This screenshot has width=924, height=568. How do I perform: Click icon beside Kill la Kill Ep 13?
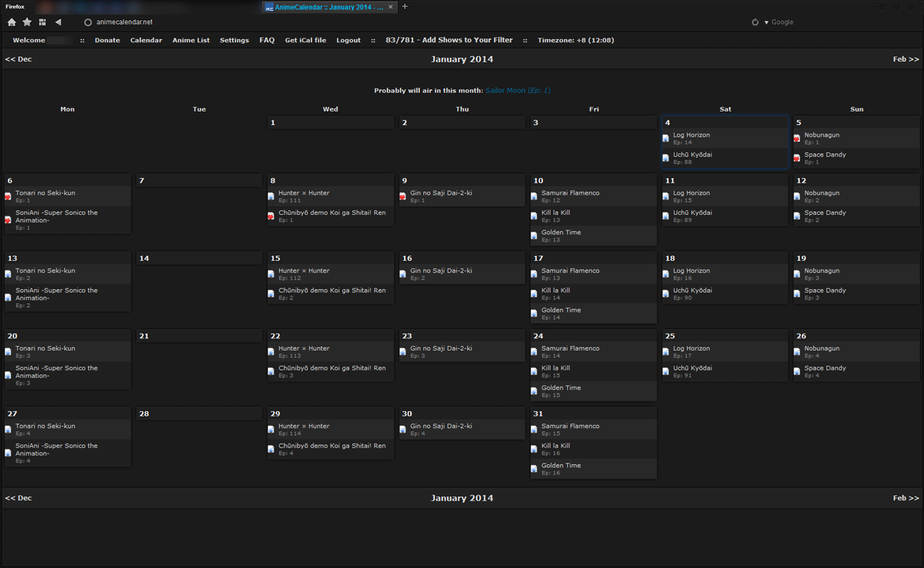point(534,216)
